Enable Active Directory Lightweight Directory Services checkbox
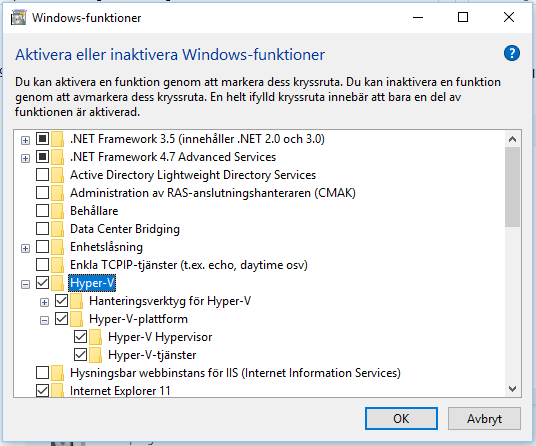The height and width of the screenshot is (446, 536). pos(42,175)
